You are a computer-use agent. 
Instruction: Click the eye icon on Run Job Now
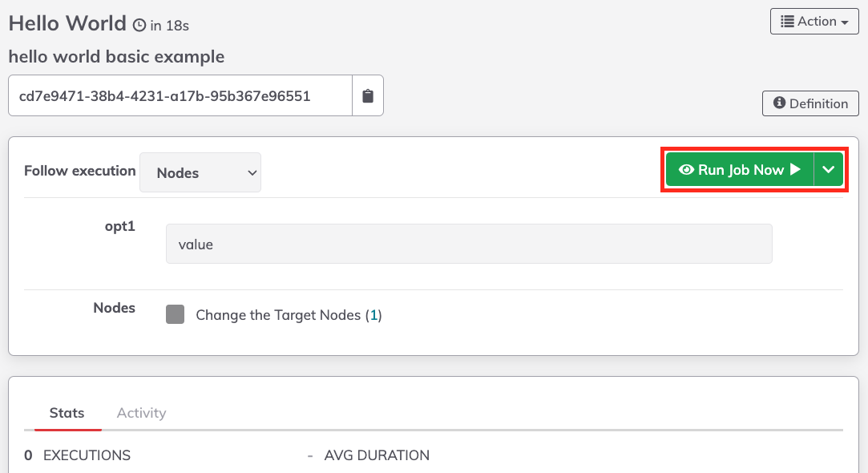(x=686, y=169)
